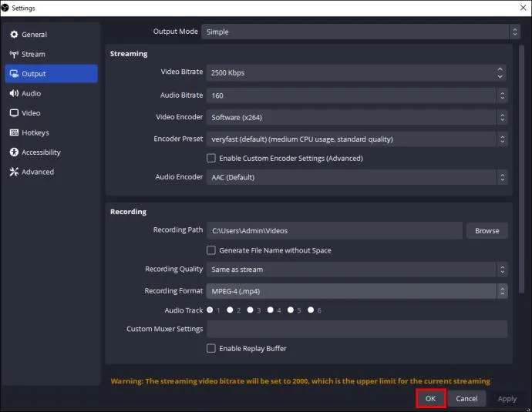Viewport: 532px width, 412px height.
Task: Select Audio Track 1
Action: pyautogui.click(x=210, y=310)
